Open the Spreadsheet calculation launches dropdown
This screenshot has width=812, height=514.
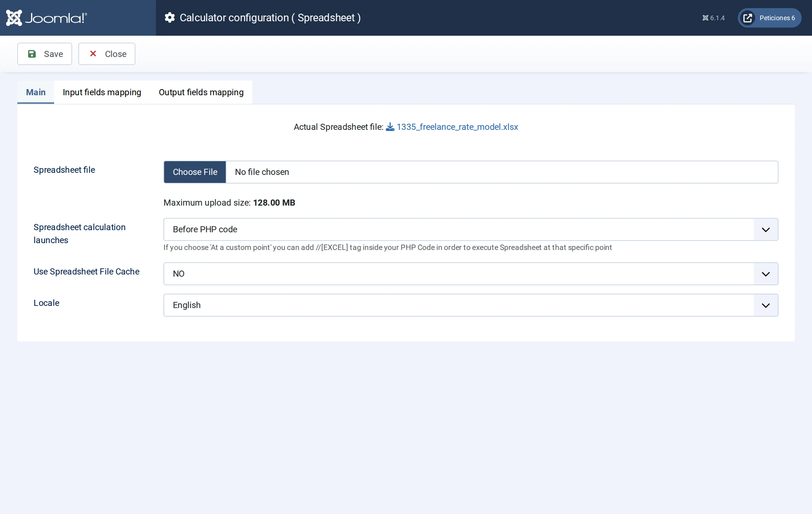(471, 229)
